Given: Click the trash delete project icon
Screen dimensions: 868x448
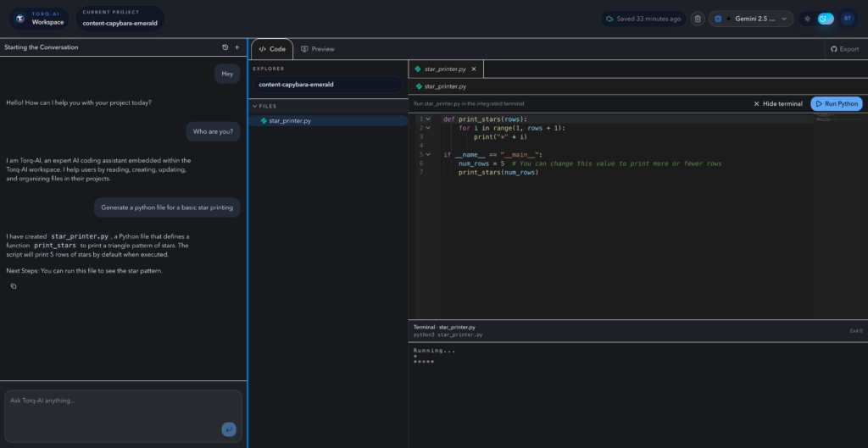Looking at the screenshot, I should pos(698,19).
